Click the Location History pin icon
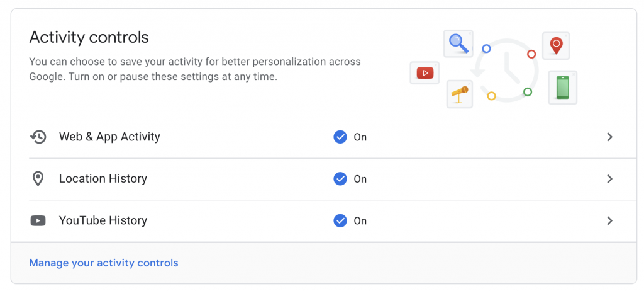644x291 pixels. click(x=38, y=179)
